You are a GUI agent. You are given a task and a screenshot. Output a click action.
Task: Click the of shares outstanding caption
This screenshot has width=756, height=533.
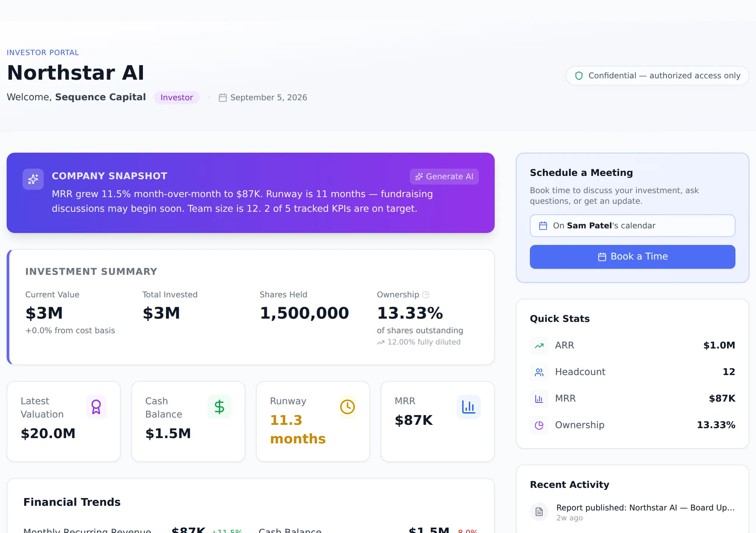pyautogui.click(x=420, y=331)
